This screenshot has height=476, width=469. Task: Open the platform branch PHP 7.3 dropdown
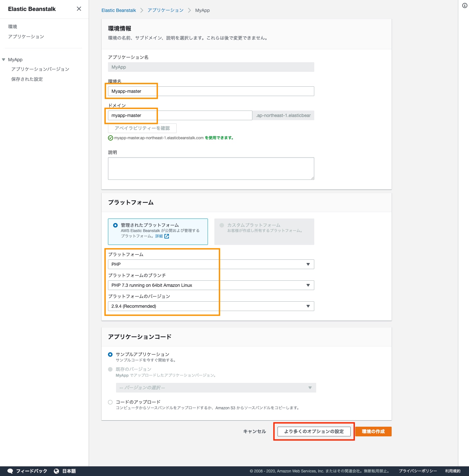click(x=211, y=285)
